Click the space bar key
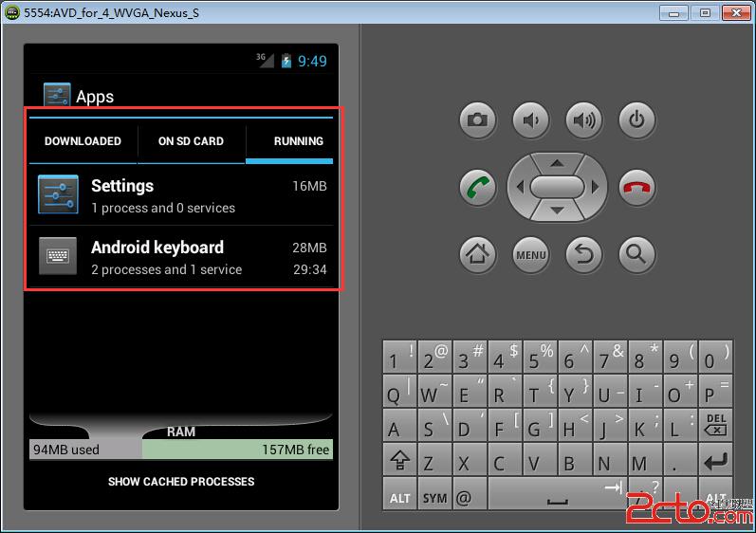756x533 pixels. point(558,494)
